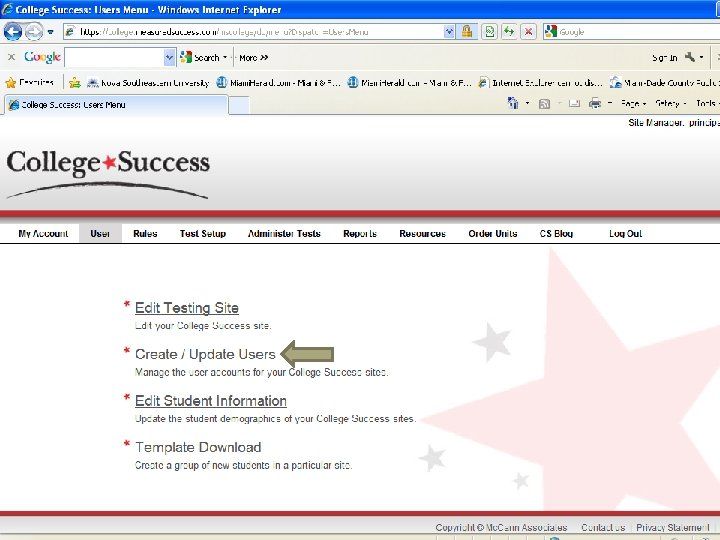Viewport: 720px width, 540px height.
Task: Open the CS Blog menu item
Action: (556, 233)
